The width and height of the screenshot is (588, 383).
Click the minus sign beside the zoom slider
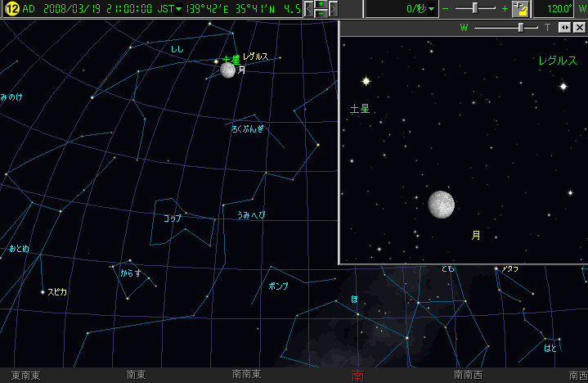pos(447,8)
